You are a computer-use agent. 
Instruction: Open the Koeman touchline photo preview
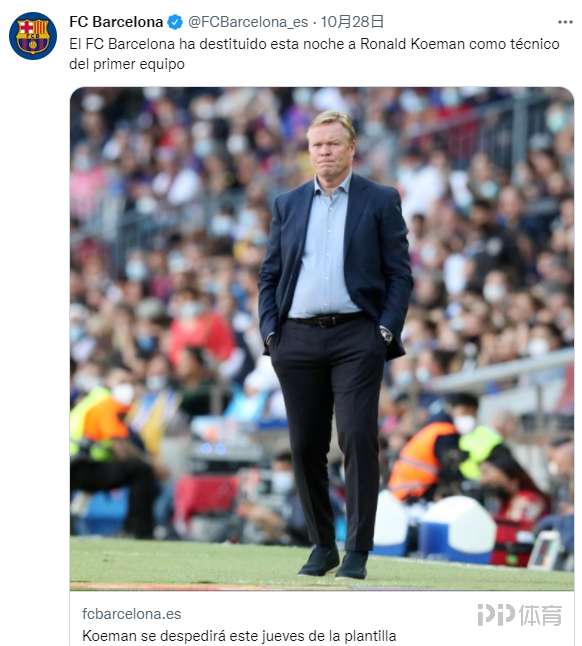click(x=322, y=339)
